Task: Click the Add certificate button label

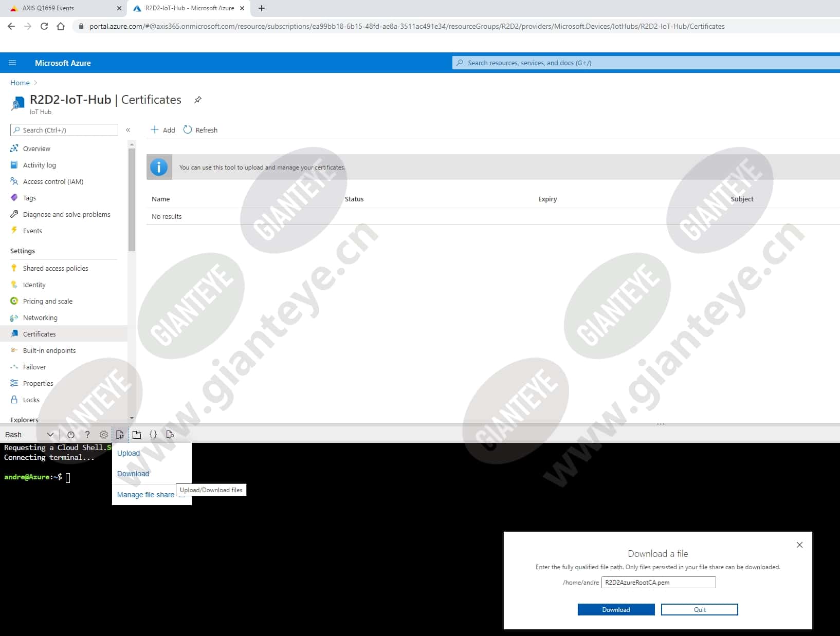Action: pos(169,130)
